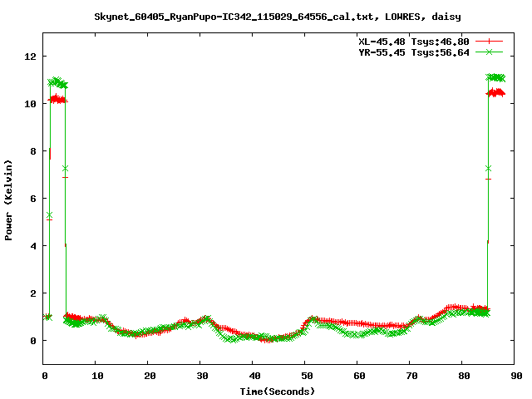Click the y-axis tick label 10
This screenshot has height=399, width=532.
pyautogui.click(x=30, y=104)
